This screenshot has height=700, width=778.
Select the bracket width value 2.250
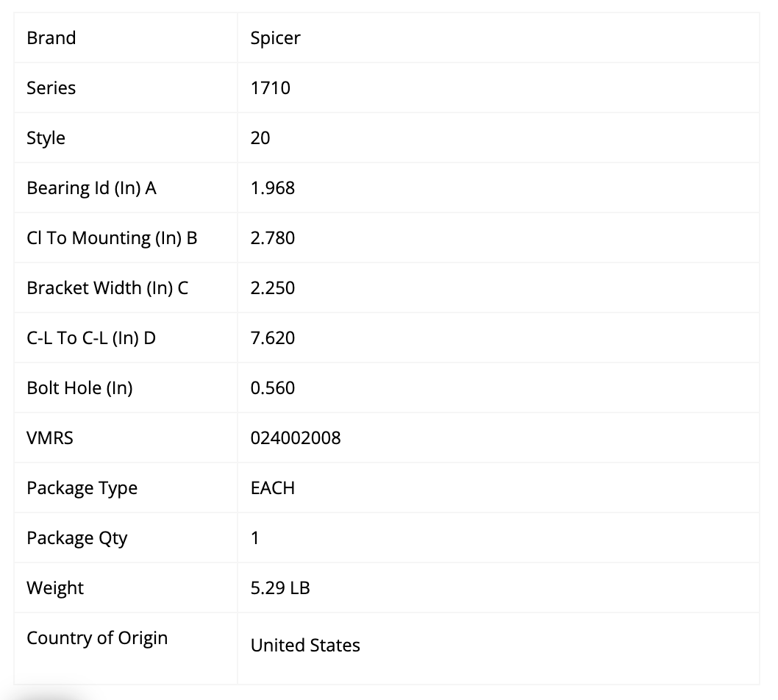[x=272, y=287]
